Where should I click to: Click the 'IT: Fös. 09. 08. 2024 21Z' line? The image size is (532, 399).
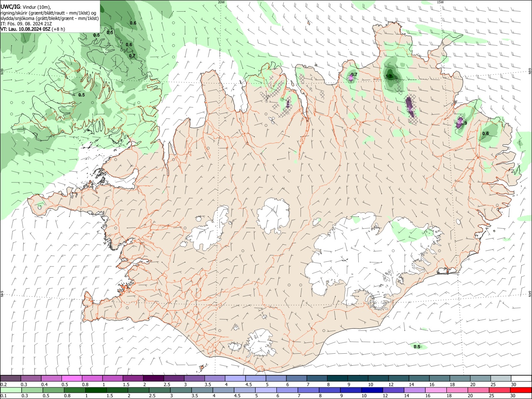26,24
